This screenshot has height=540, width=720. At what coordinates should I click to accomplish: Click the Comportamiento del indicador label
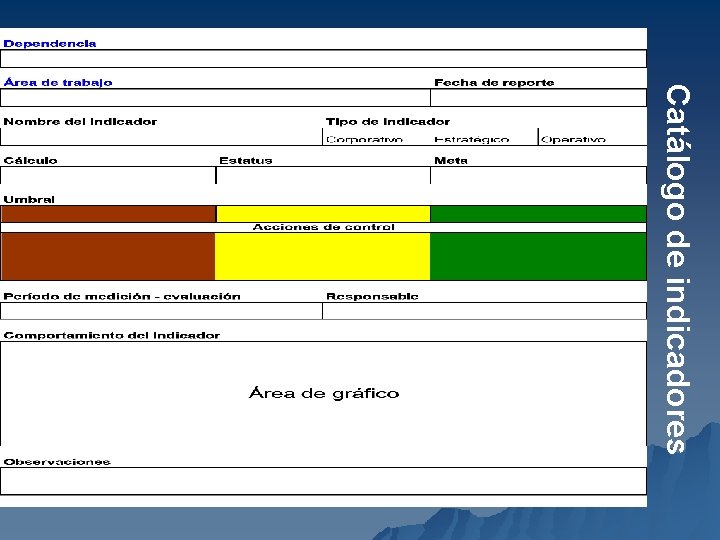112,335
